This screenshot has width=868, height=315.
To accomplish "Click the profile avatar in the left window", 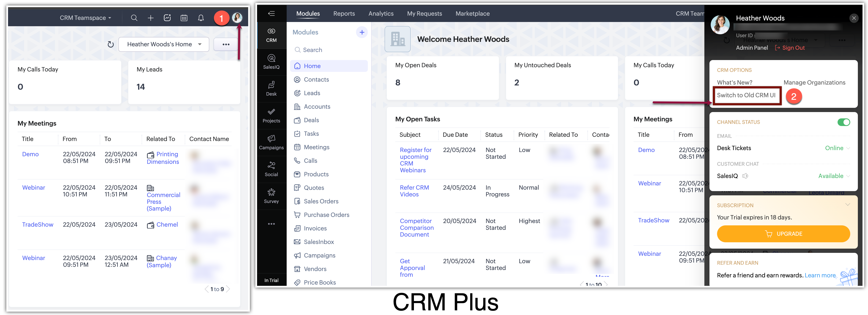I will [x=237, y=18].
